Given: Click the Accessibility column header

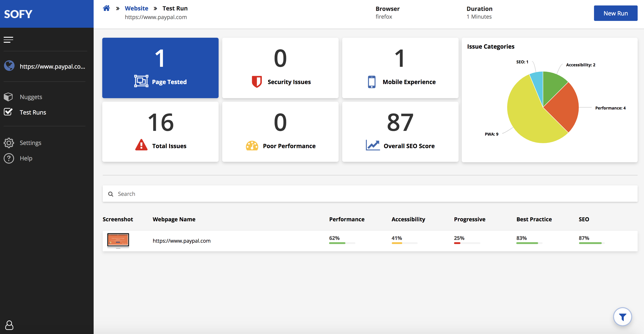Looking at the screenshot, I should tap(408, 219).
